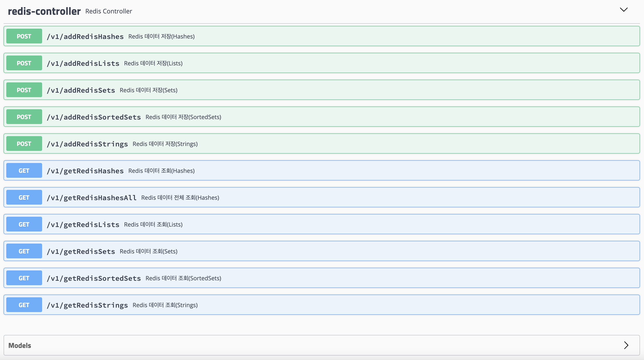Viewport: 644px width, 360px height.
Task: Expand the /v1/addRedisSortedSets path
Action: (x=94, y=117)
